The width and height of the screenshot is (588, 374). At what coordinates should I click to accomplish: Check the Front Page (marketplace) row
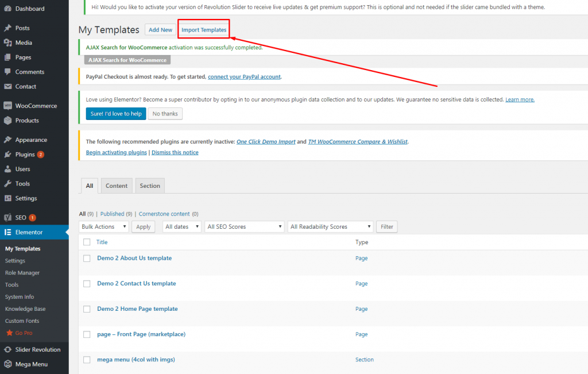[87, 334]
